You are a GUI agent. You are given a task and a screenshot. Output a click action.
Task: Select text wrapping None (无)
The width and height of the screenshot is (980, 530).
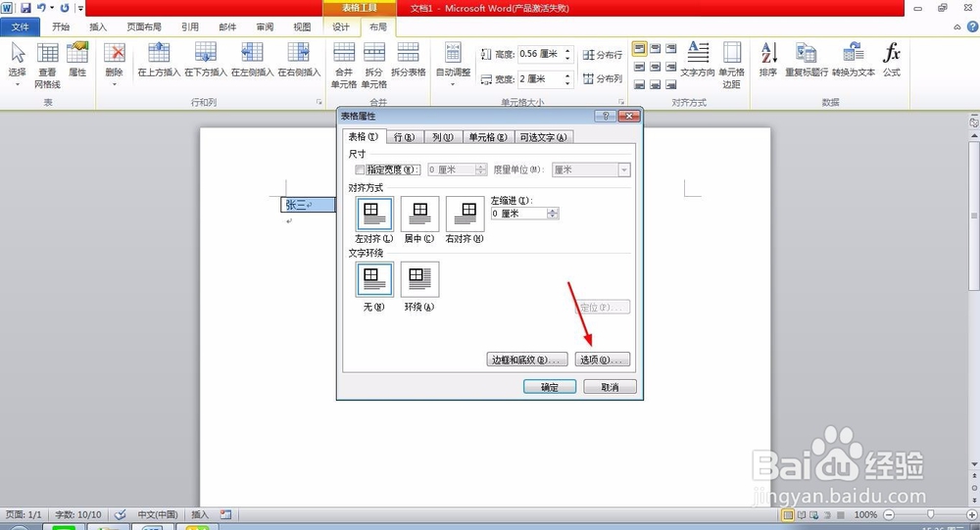pos(374,279)
